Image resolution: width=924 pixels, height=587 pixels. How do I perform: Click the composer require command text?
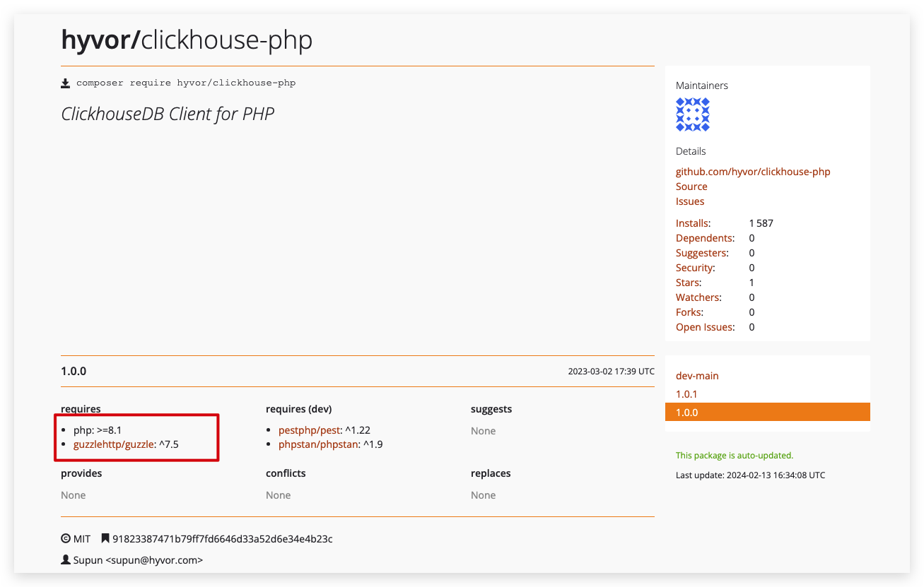(186, 83)
